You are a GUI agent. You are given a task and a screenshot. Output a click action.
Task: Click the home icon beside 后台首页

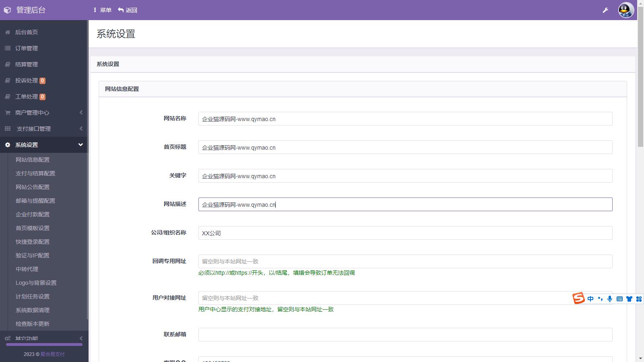click(8, 32)
